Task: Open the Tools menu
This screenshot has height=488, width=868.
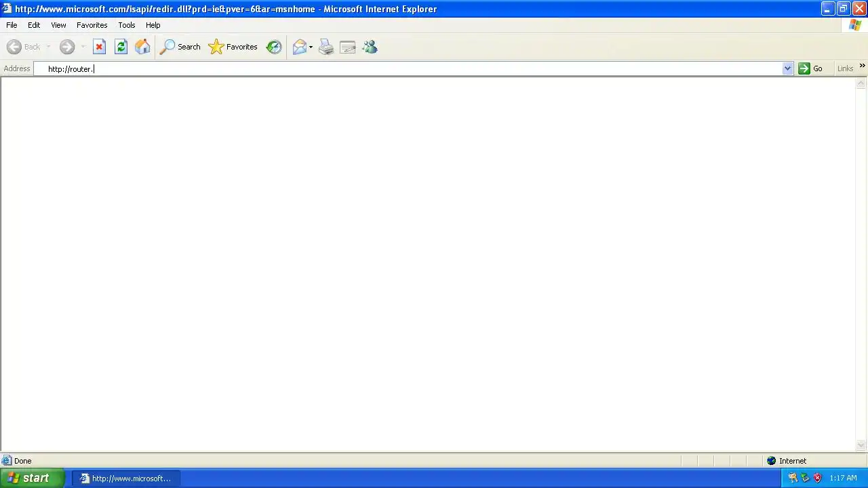Action: coord(126,25)
